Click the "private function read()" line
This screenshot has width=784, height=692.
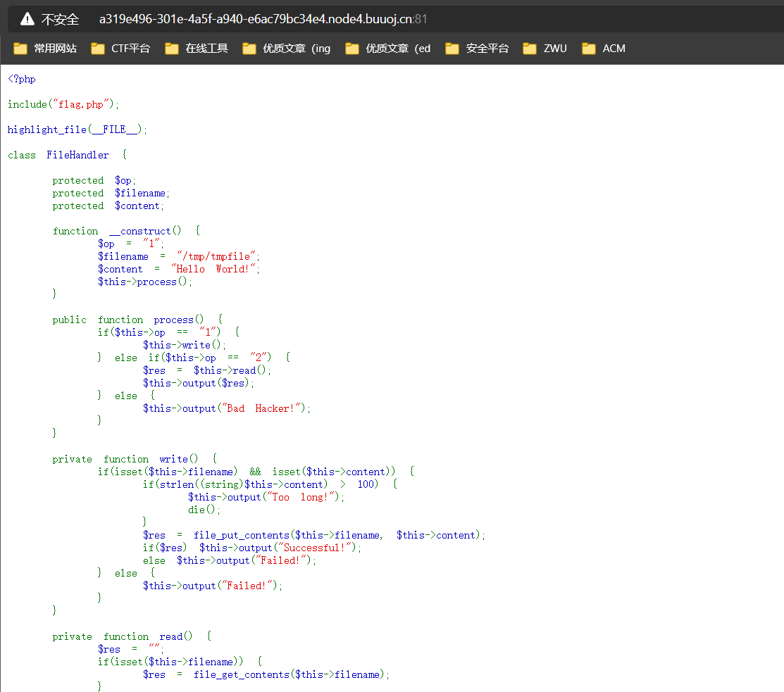132,636
